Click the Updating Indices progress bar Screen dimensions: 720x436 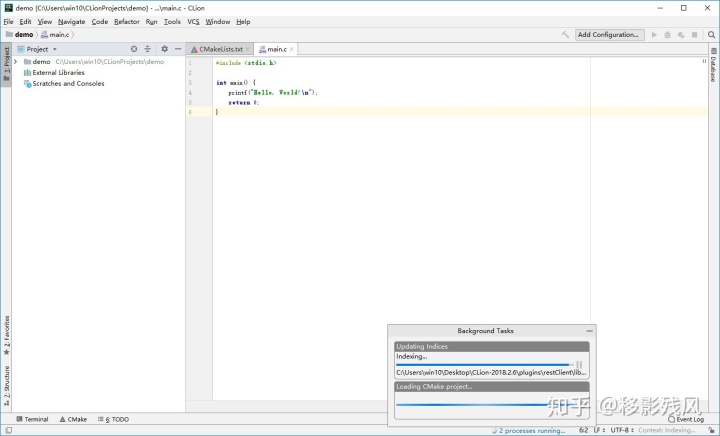click(485, 364)
